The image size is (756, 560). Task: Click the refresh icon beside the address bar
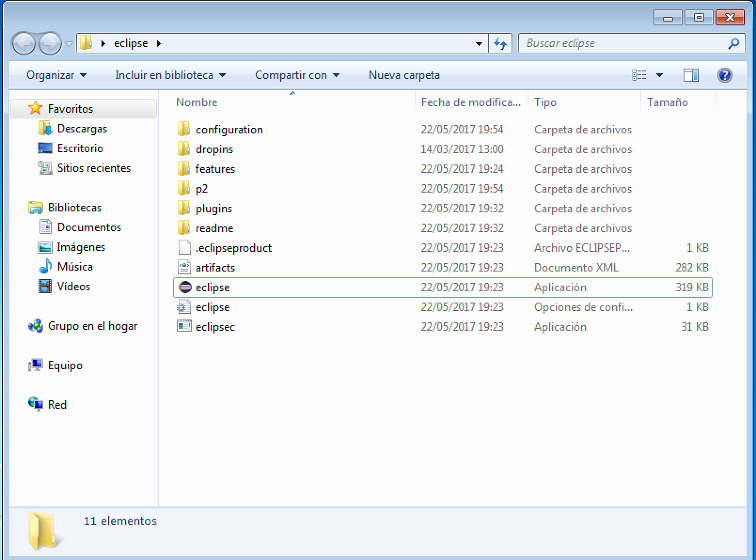pyautogui.click(x=500, y=43)
